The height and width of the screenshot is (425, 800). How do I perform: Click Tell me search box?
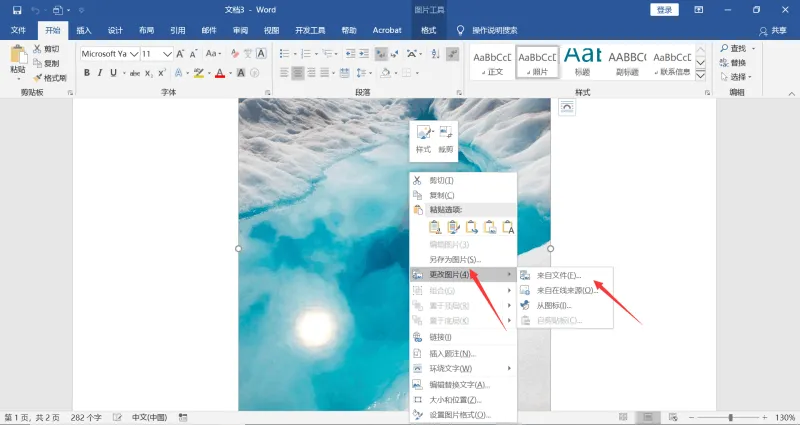tap(494, 30)
